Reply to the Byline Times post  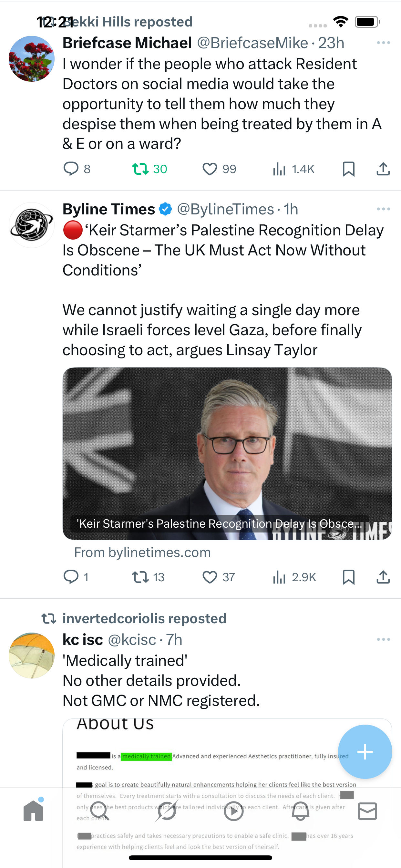pos(71,577)
